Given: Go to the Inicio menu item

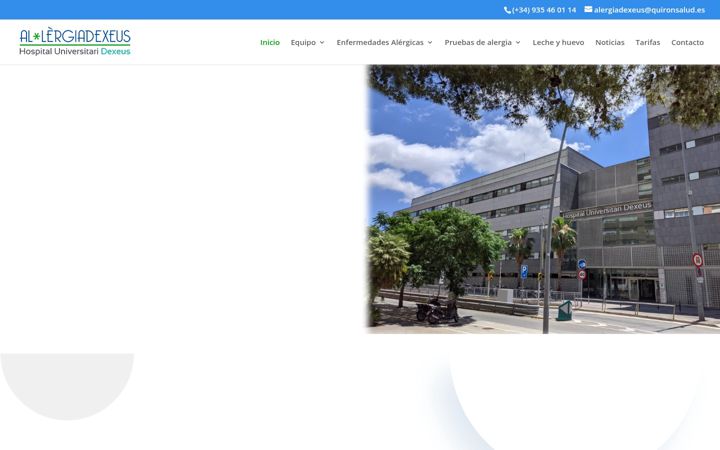Looking at the screenshot, I should point(270,42).
